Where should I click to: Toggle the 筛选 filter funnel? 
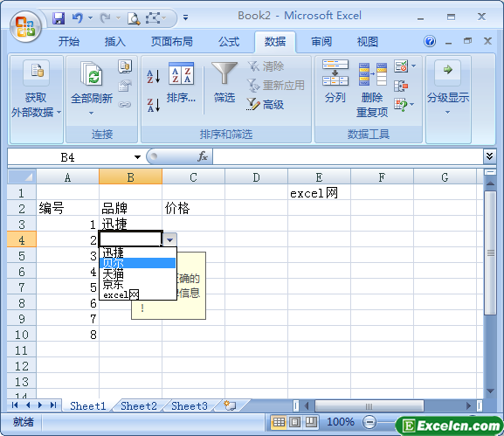point(224,83)
